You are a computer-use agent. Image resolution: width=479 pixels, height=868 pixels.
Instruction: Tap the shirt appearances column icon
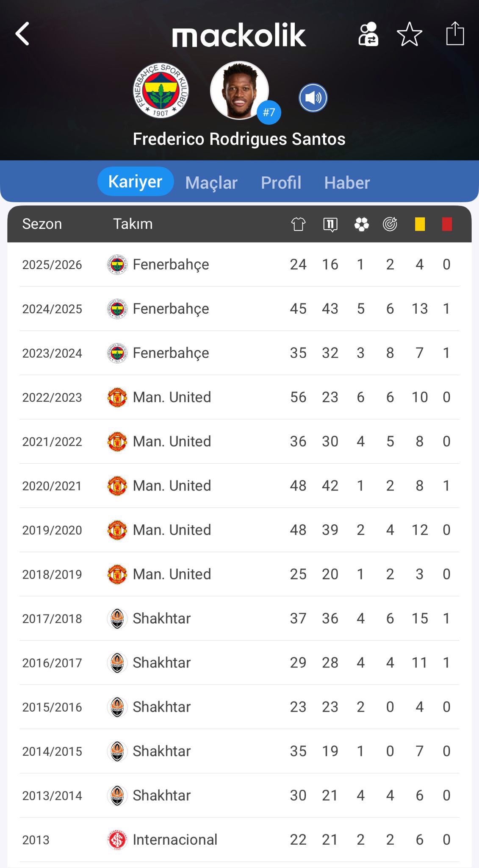point(298,224)
